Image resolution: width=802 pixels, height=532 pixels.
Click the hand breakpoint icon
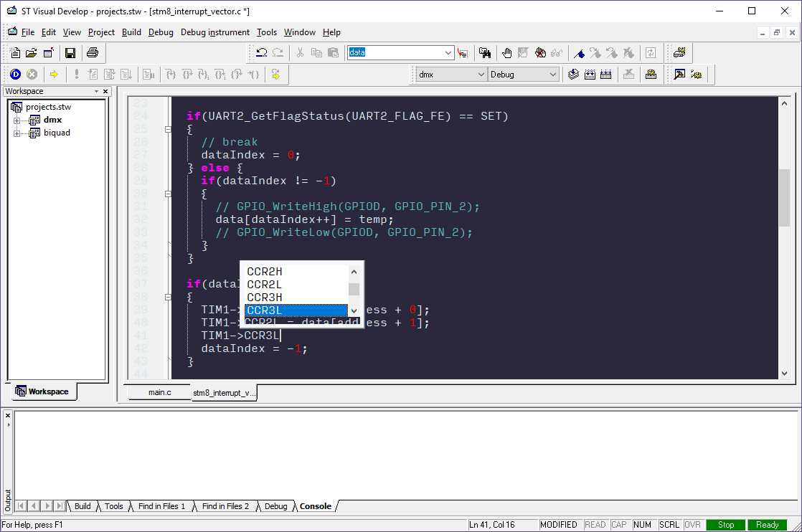click(507, 53)
